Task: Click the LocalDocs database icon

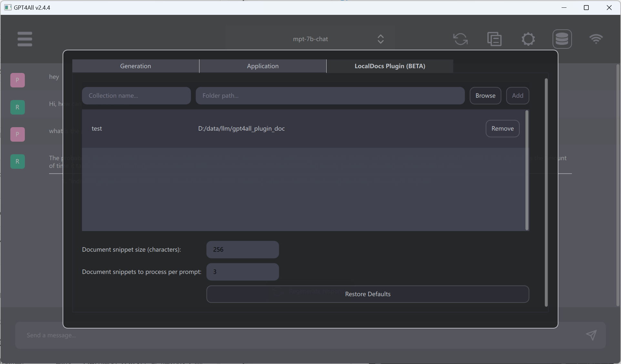Action: tap(562, 39)
